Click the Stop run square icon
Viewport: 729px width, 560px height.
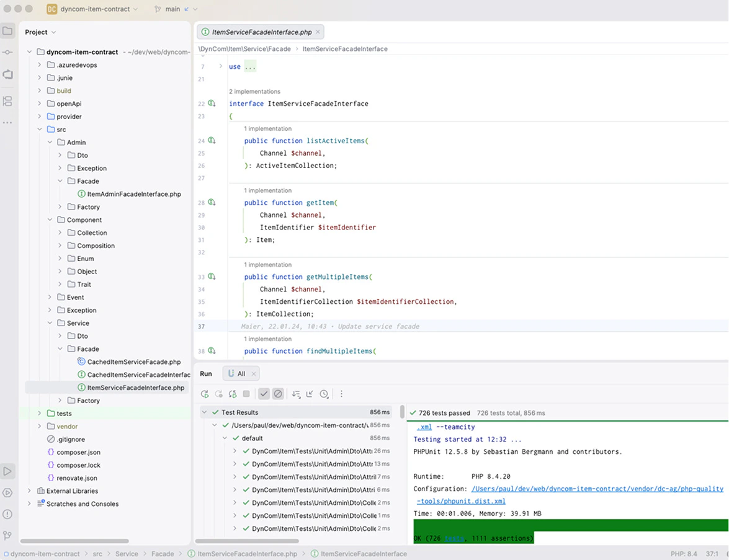coord(246,394)
